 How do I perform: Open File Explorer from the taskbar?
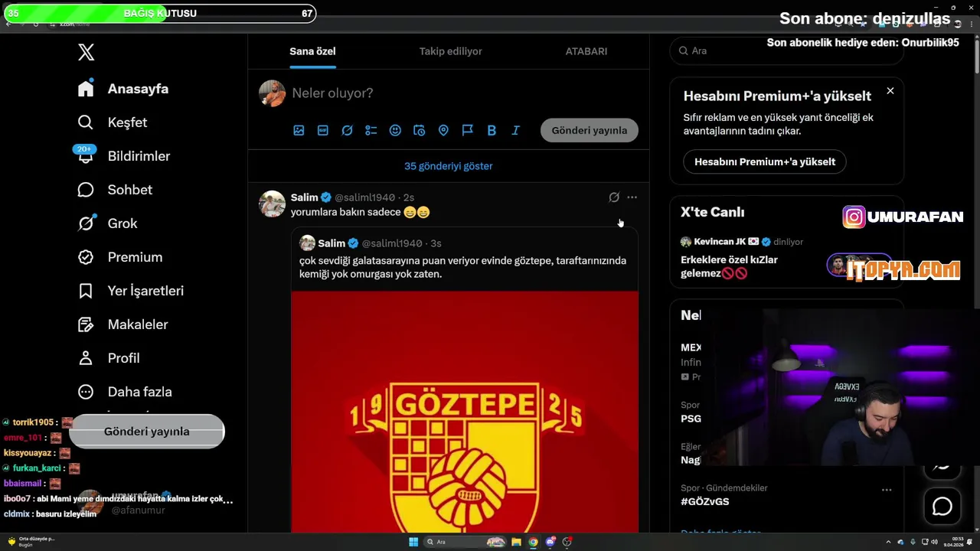click(517, 542)
